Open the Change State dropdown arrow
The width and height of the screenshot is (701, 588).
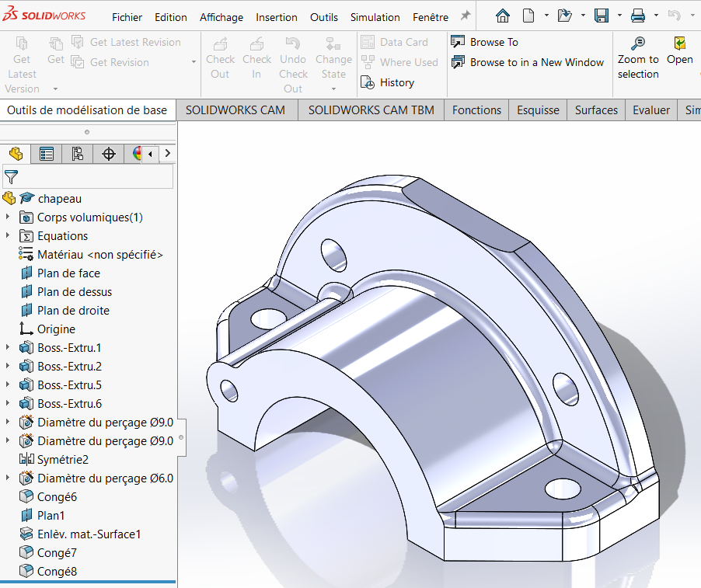(333, 89)
